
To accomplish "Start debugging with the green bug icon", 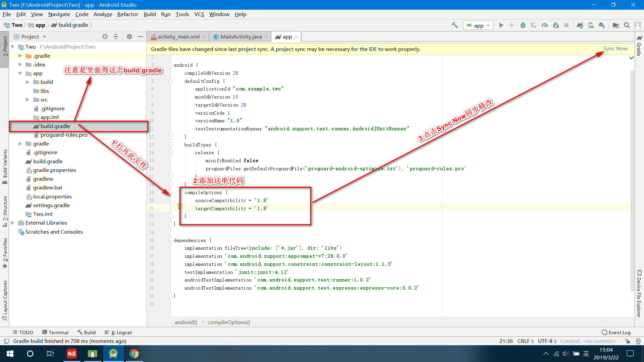I will [523, 25].
